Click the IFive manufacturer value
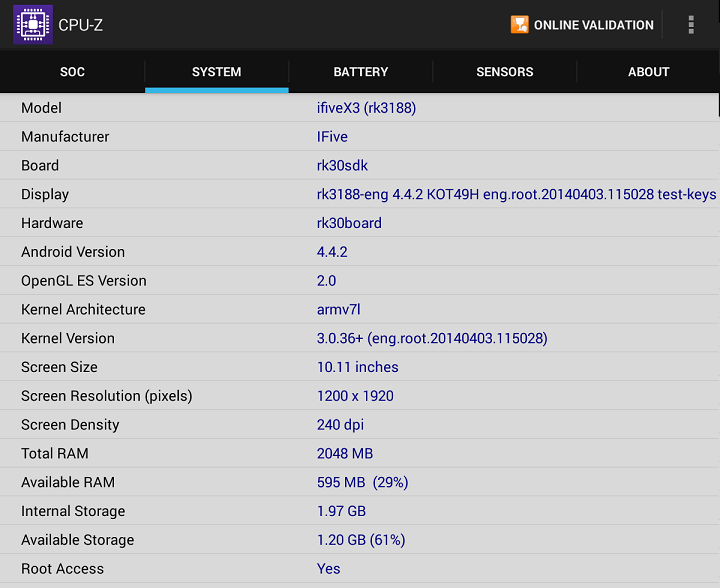The image size is (720, 588). [332, 137]
